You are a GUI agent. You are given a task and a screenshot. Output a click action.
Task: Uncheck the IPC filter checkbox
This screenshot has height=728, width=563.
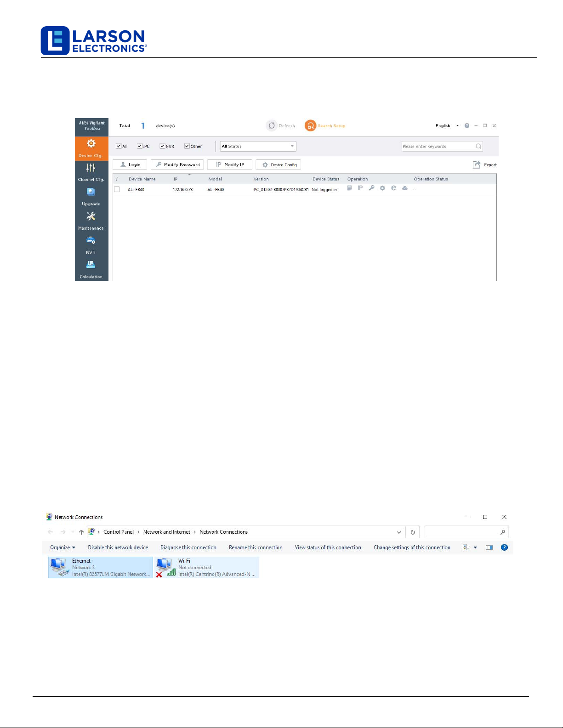tap(140, 147)
